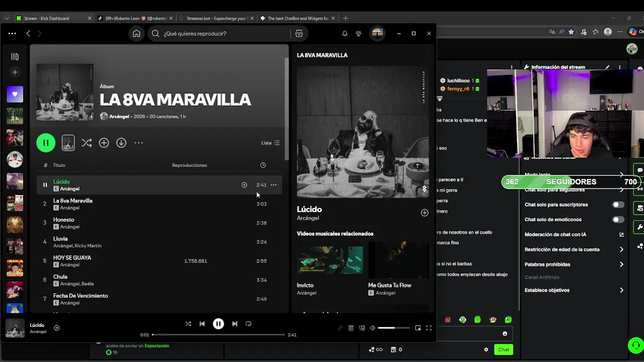Screen dimensions: 644x362
Task: Open Spotify three-dot main menu
Action: 12,34
